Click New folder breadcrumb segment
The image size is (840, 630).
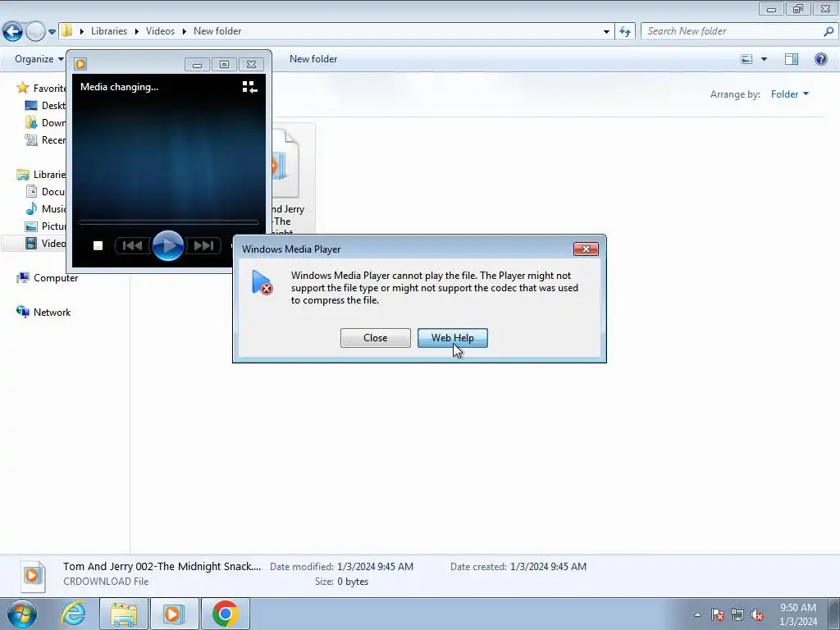(217, 31)
